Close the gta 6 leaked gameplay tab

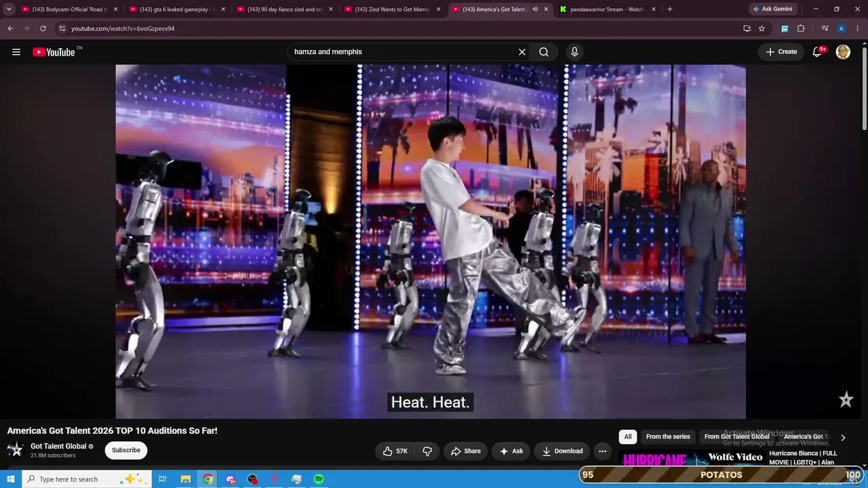223,9
